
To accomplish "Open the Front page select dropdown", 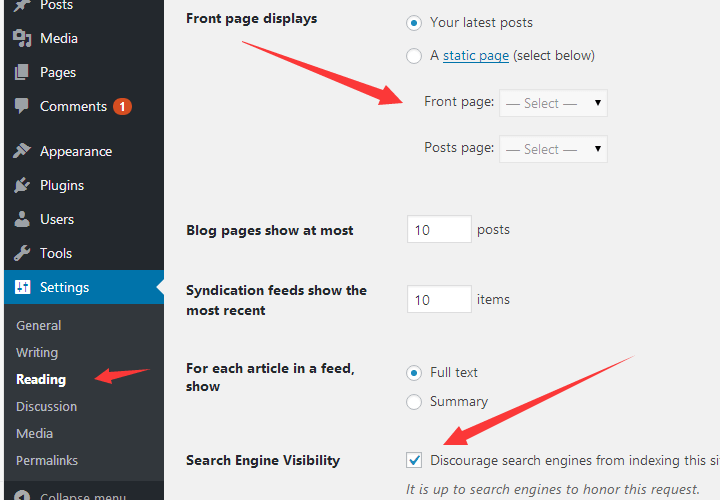I will click(x=553, y=103).
